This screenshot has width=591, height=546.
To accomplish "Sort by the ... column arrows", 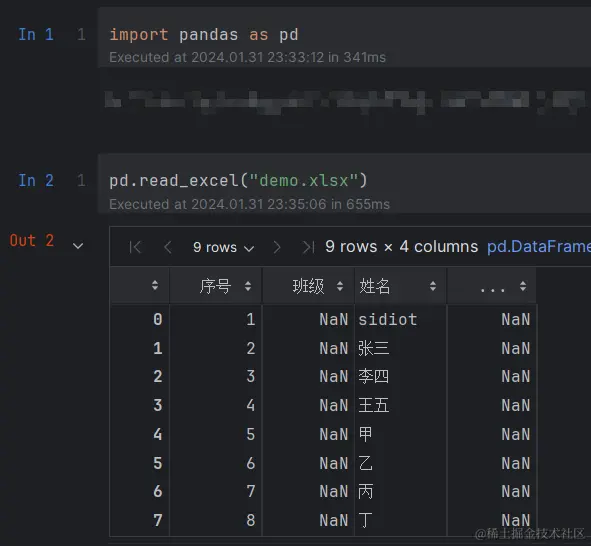I will point(523,286).
